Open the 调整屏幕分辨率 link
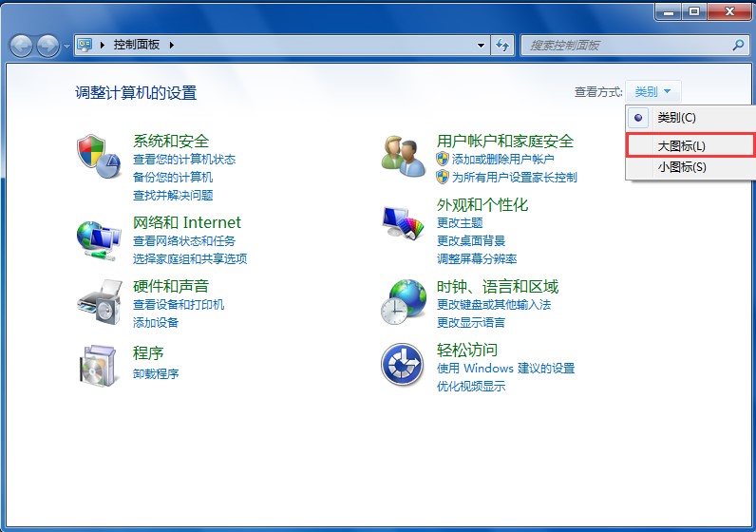Screen dimensions: 756x532 click(x=477, y=258)
